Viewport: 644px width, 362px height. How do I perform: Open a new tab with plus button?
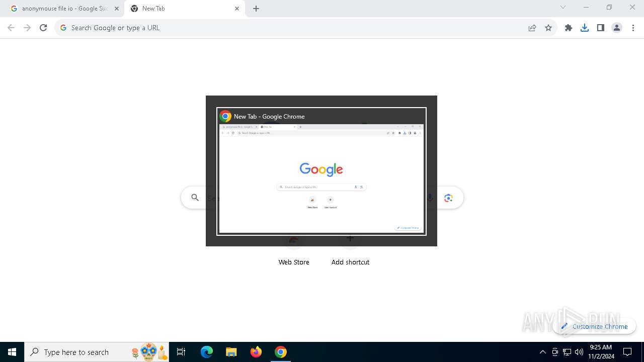pyautogui.click(x=256, y=9)
